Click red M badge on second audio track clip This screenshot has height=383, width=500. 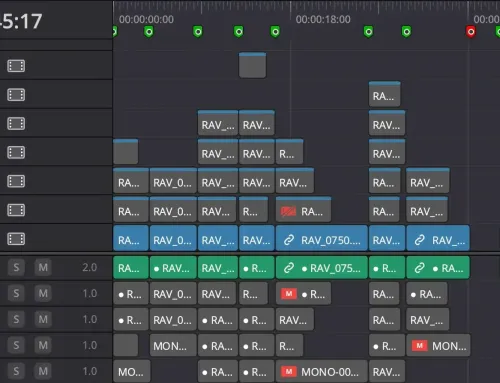tap(289, 294)
